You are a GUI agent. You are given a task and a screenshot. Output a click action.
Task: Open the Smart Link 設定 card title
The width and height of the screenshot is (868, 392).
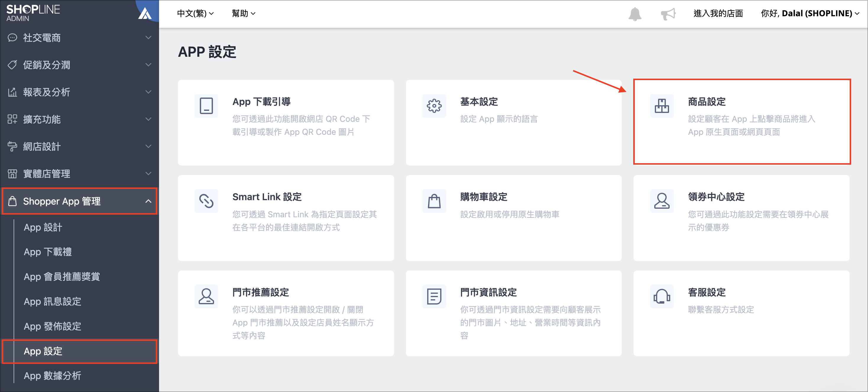pos(267,197)
